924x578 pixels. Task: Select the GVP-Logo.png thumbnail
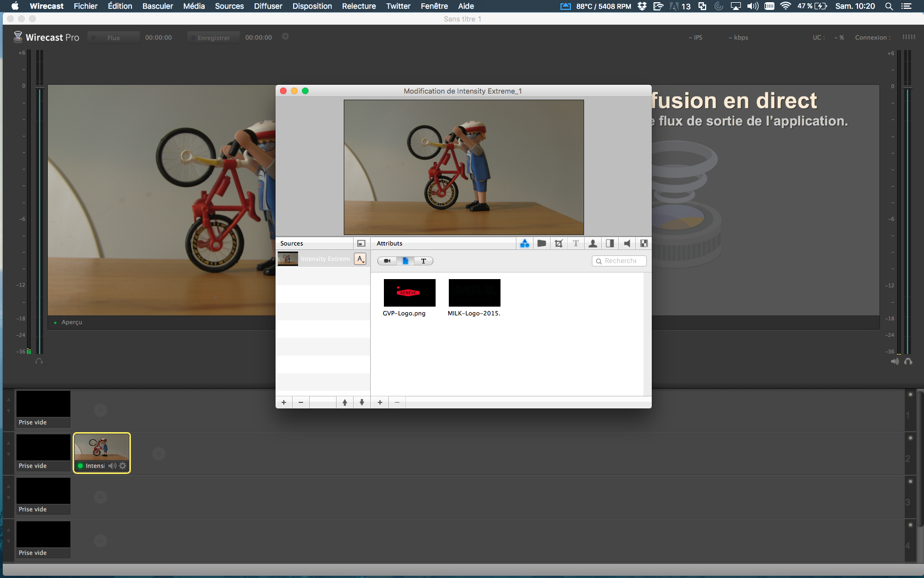tap(409, 293)
